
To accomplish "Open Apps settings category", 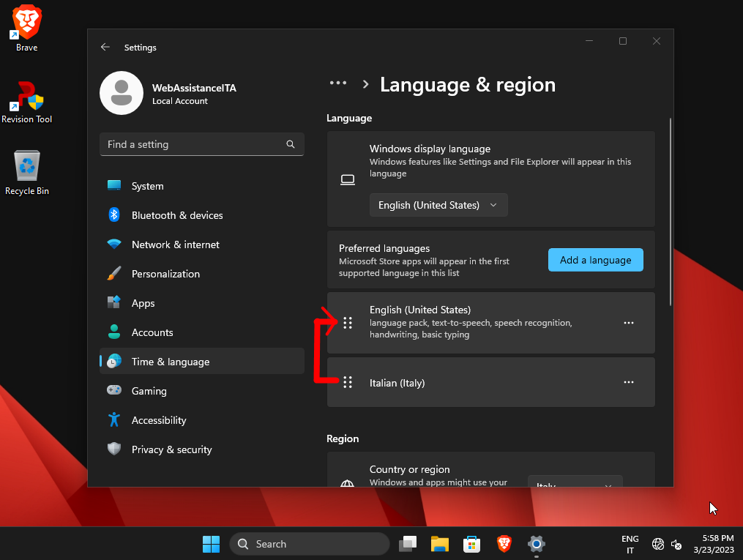I will (x=202, y=303).
